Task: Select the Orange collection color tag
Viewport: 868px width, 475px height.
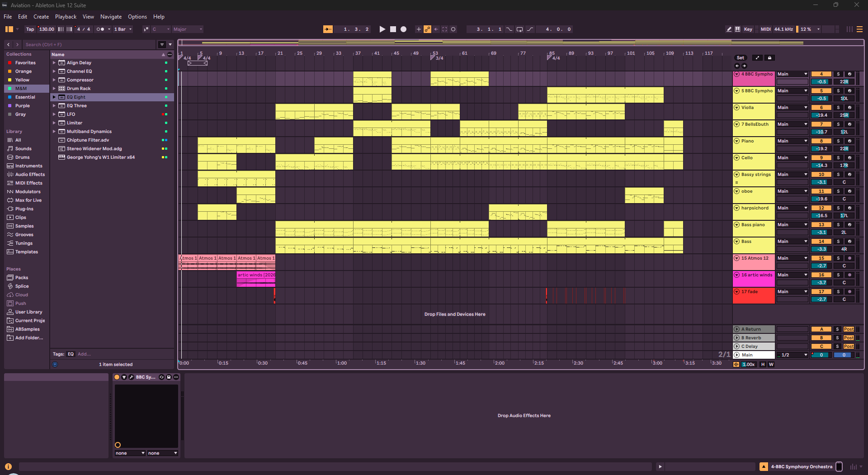Action: [x=23, y=71]
